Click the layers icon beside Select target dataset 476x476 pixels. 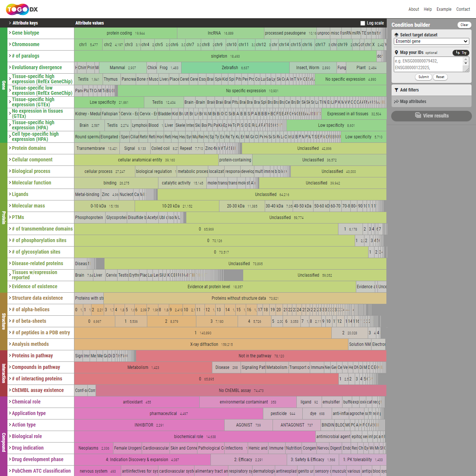pos(396,35)
